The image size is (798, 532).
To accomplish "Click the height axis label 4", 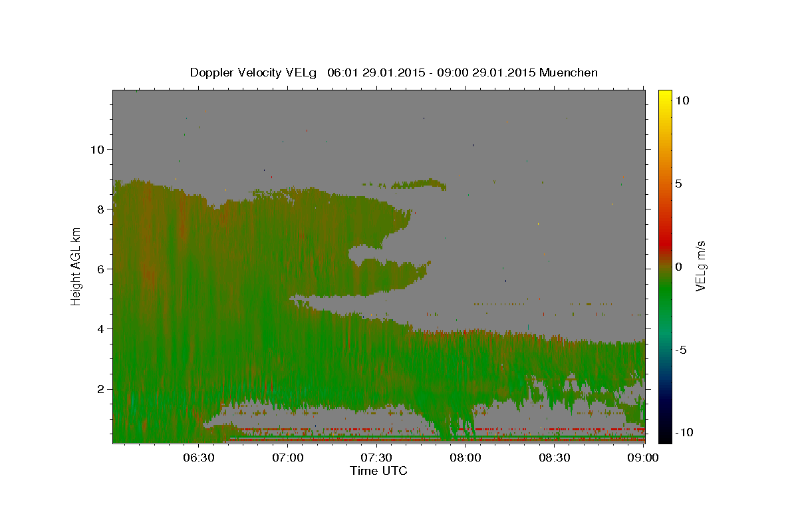I will (100, 329).
